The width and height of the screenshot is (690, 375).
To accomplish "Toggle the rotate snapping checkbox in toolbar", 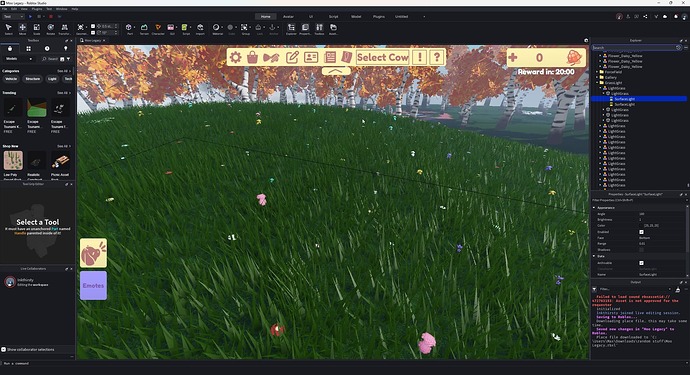I will (x=93, y=33).
